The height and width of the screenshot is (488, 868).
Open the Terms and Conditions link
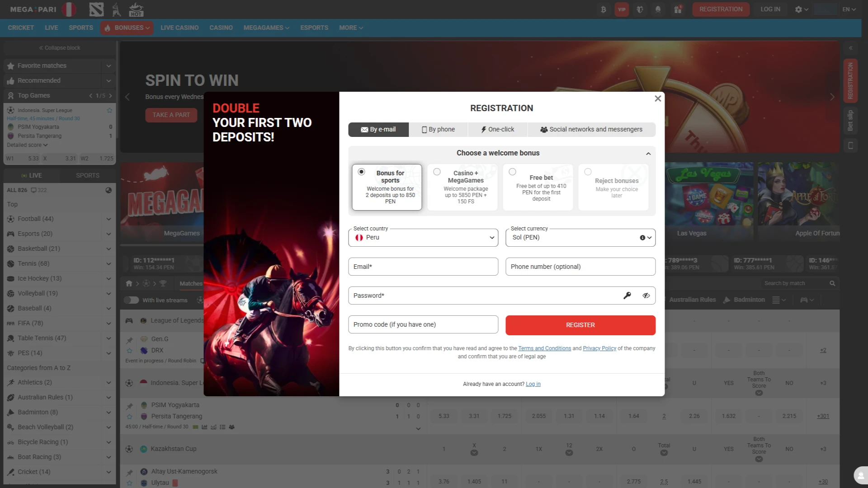pyautogui.click(x=545, y=348)
